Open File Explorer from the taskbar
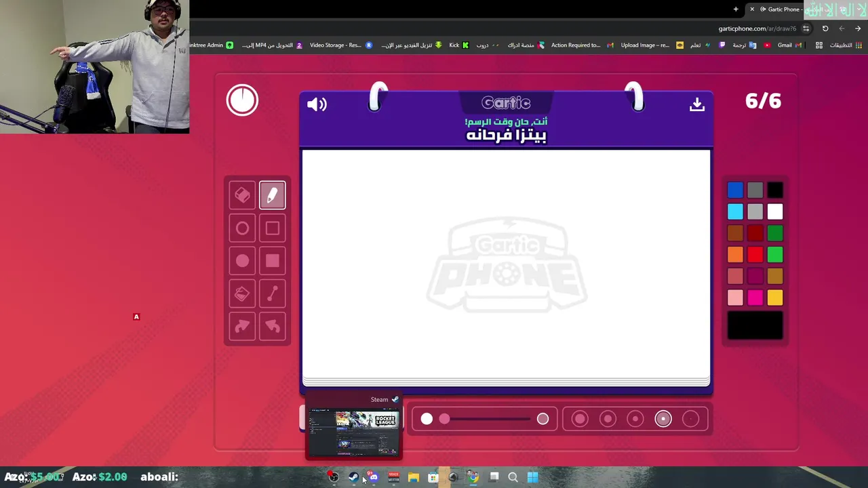This screenshot has height=488, width=868. pos(413,477)
